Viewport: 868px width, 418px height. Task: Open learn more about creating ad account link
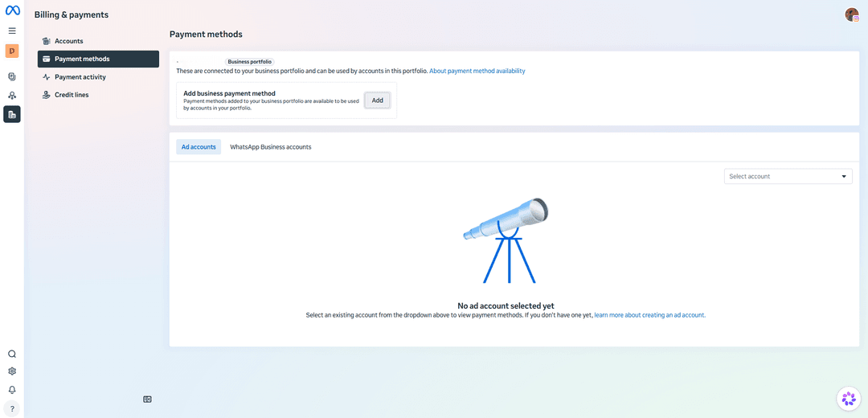click(x=650, y=314)
